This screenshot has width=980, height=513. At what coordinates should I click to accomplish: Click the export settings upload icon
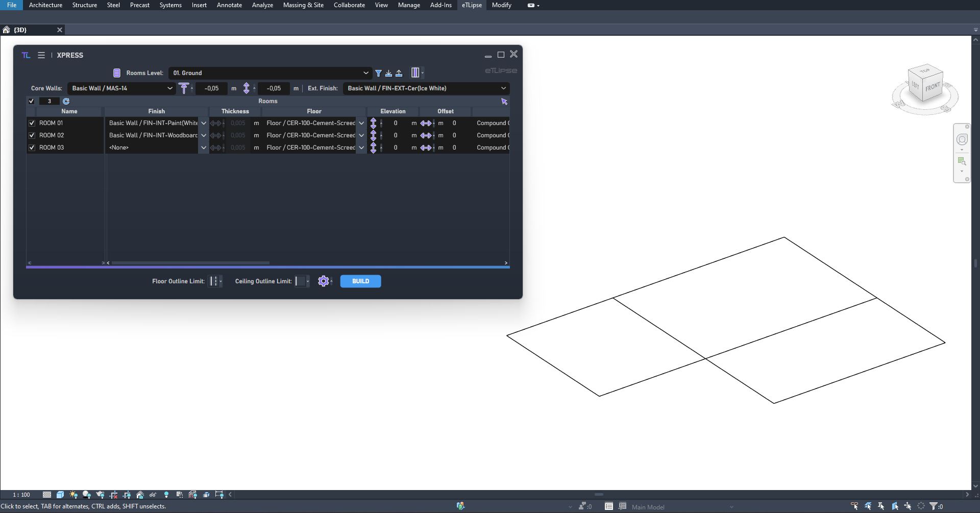[x=399, y=73]
